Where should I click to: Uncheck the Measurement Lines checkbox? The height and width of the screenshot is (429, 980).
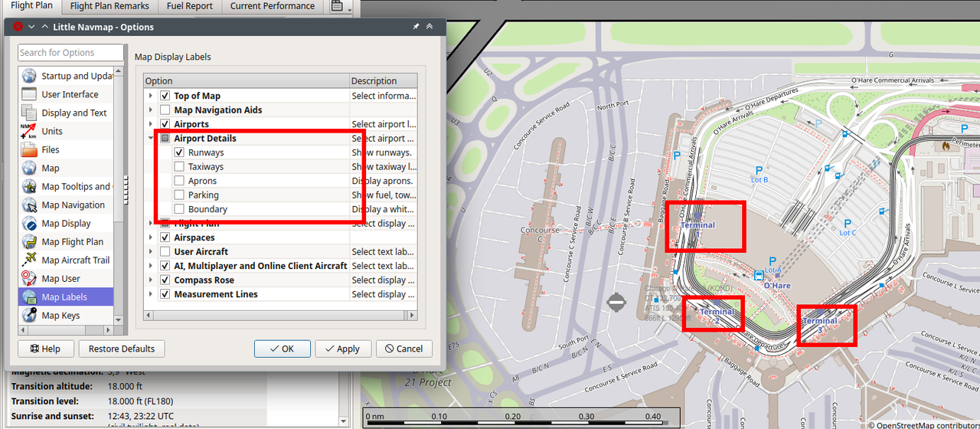tap(165, 294)
